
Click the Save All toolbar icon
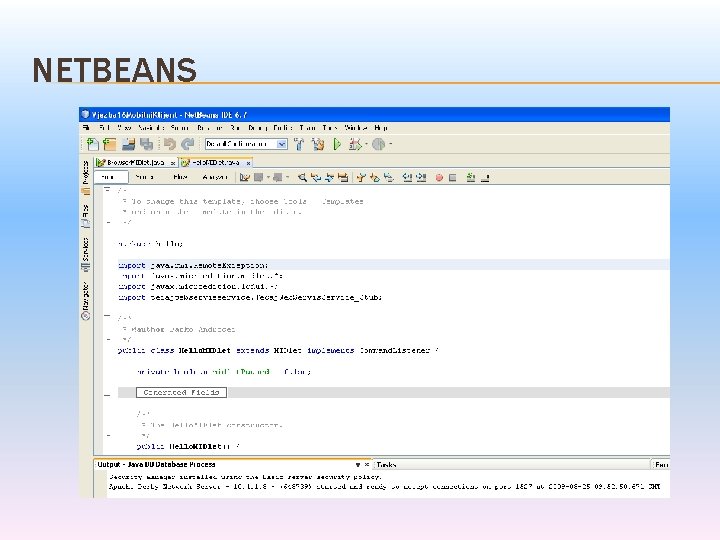[146, 144]
